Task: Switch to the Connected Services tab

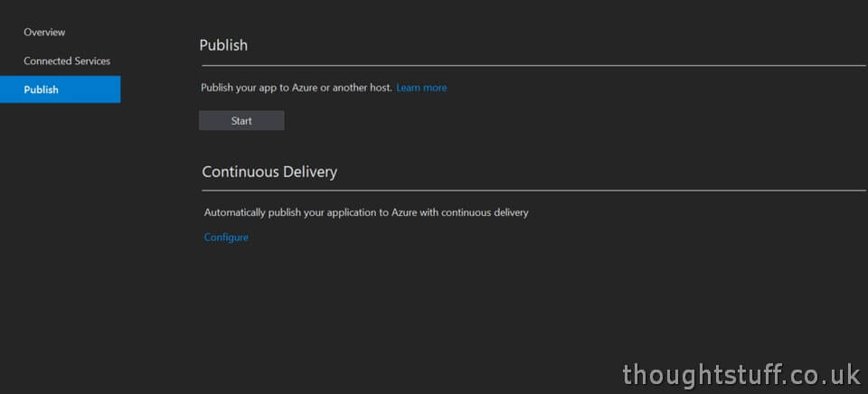Action: 67,61
